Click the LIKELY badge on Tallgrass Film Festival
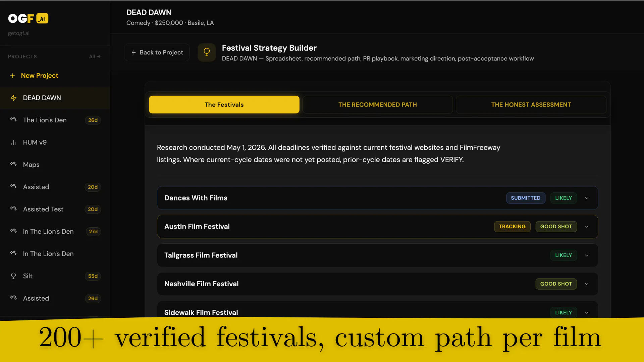Image resolution: width=644 pixels, height=362 pixels. (x=563, y=255)
